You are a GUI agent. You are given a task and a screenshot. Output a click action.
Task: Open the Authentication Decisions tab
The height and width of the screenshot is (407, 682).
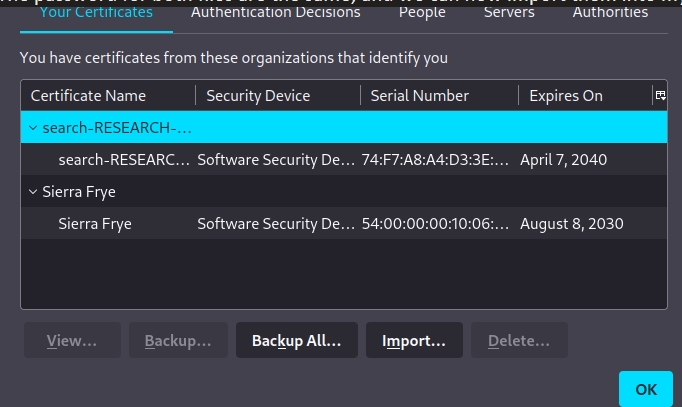click(275, 13)
